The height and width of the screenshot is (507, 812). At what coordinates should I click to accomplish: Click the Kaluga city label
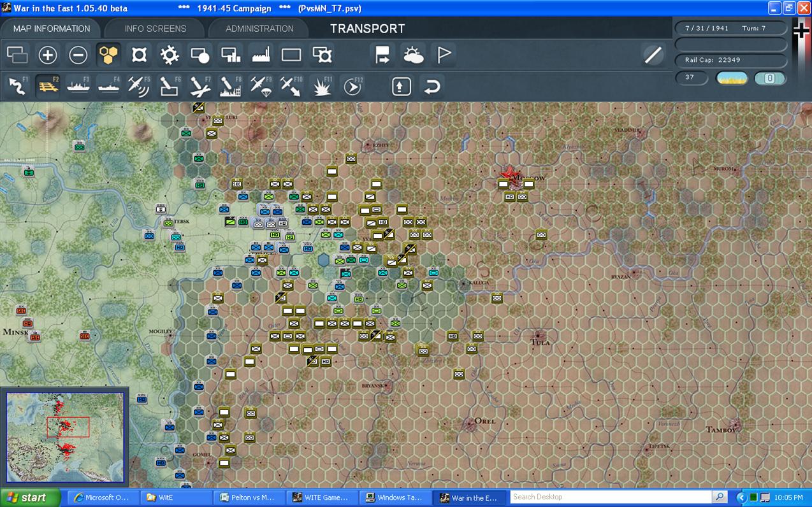[x=481, y=282]
